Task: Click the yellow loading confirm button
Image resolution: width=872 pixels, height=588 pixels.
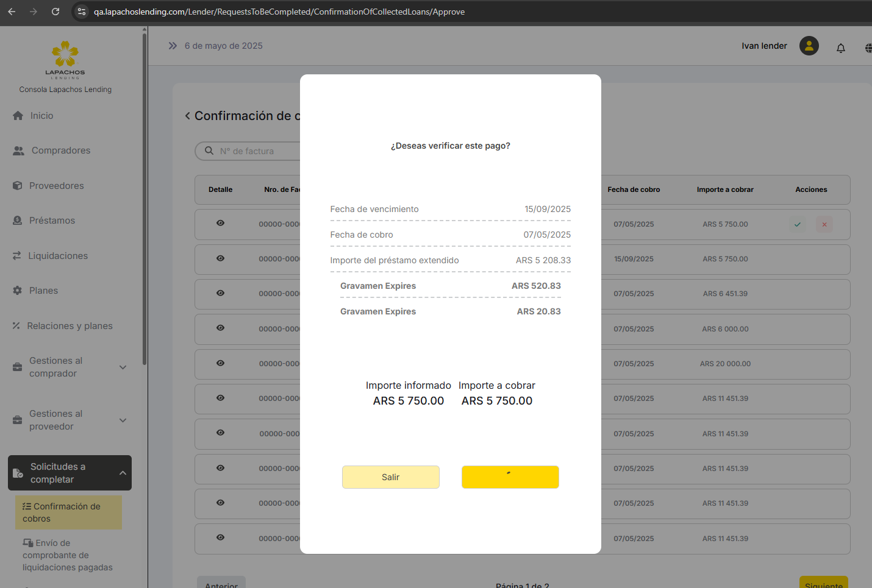Action: (x=510, y=477)
